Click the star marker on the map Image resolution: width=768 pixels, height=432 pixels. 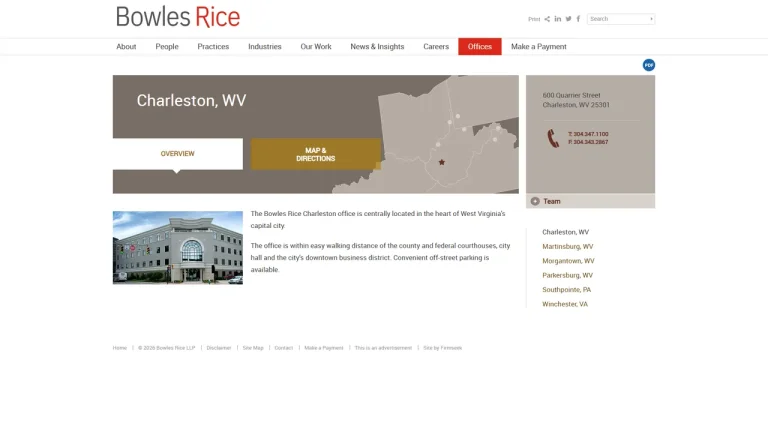coord(441,162)
